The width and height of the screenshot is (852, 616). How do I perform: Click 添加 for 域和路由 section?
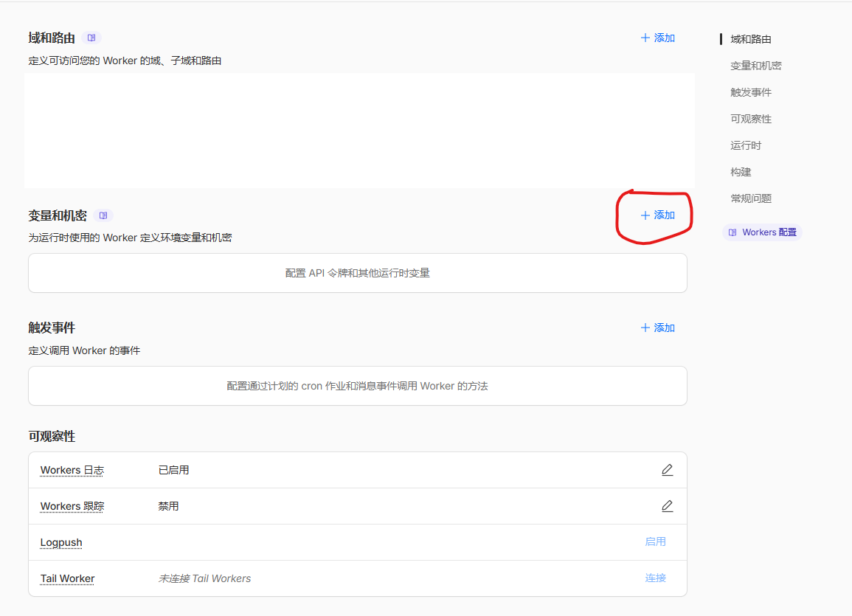pos(657,38)
